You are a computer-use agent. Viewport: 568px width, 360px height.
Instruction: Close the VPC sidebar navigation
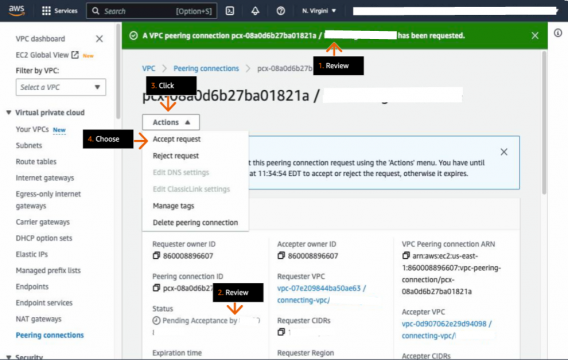point(99,39)
